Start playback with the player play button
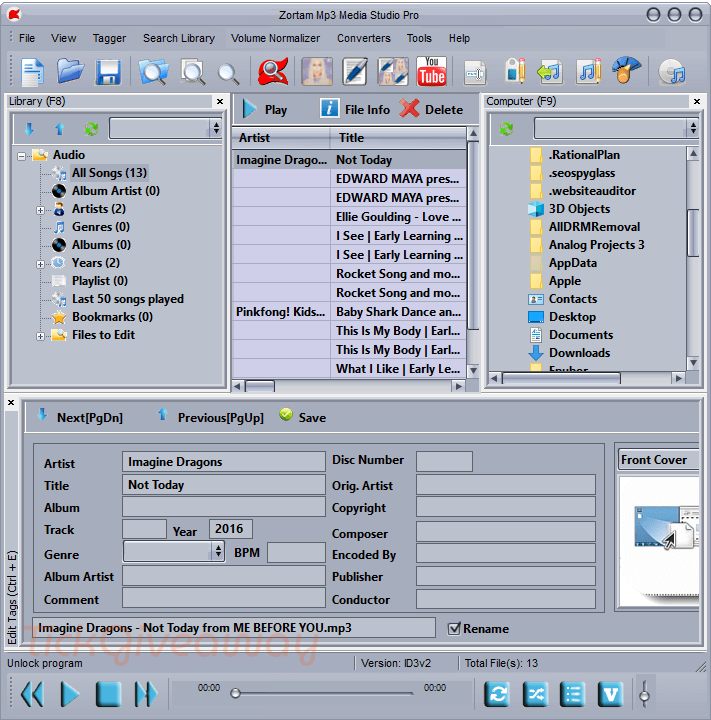 pyautogui.click(x=70, y=694)
